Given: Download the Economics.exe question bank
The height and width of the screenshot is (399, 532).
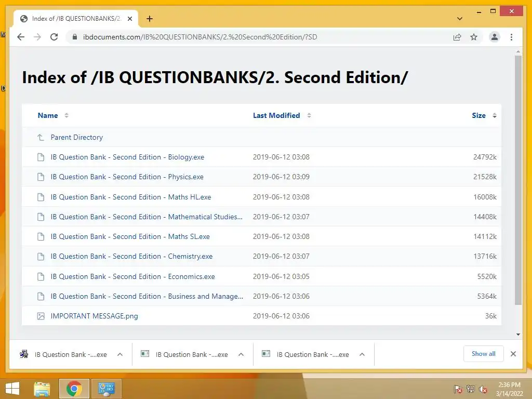Looking at the screenshot, I should [x=132, y=276].
